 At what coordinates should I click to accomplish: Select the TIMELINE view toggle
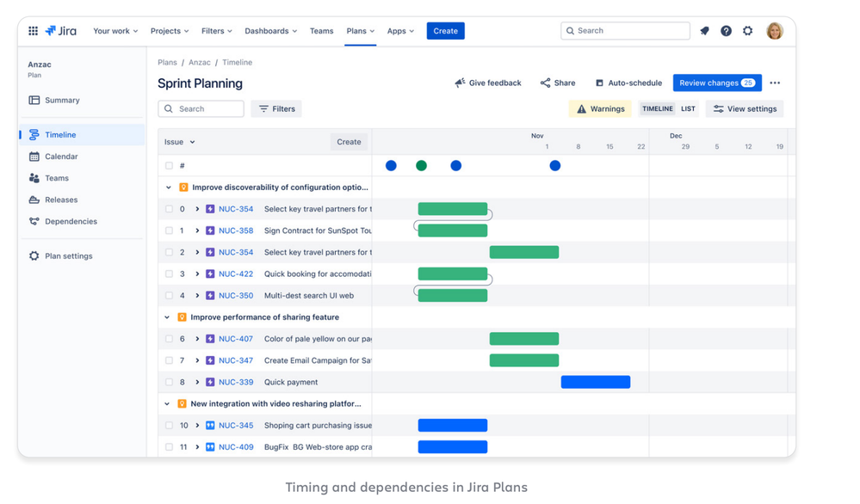coord(658,109)
